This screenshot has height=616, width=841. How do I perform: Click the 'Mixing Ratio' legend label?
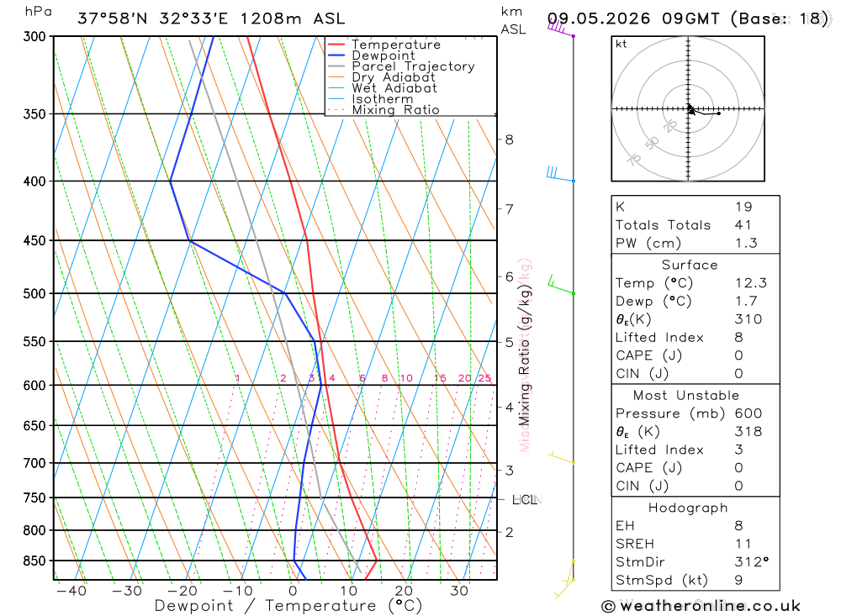point(395,110)
